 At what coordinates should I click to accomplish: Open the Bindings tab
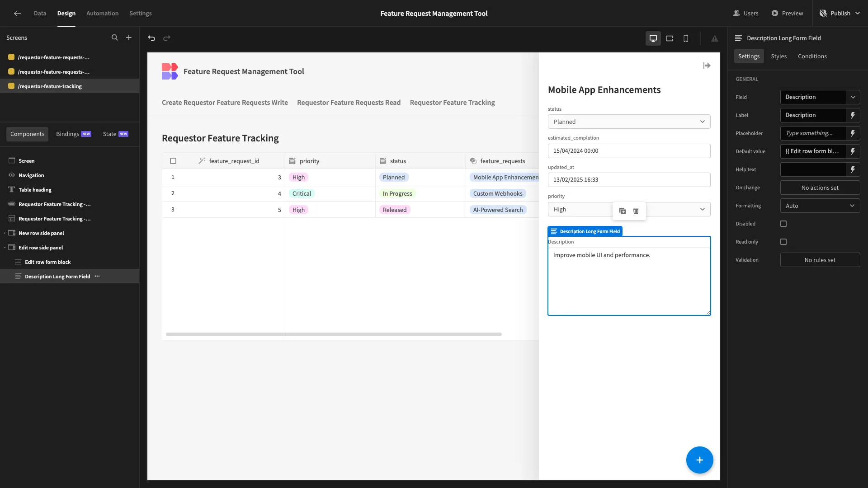click(x=74, y=134)
